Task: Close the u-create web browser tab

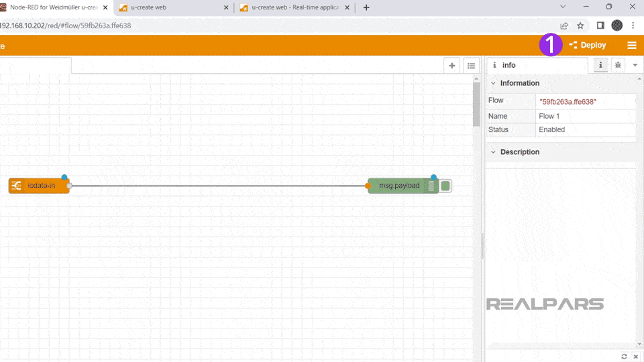Action: [x=226, y=7]
